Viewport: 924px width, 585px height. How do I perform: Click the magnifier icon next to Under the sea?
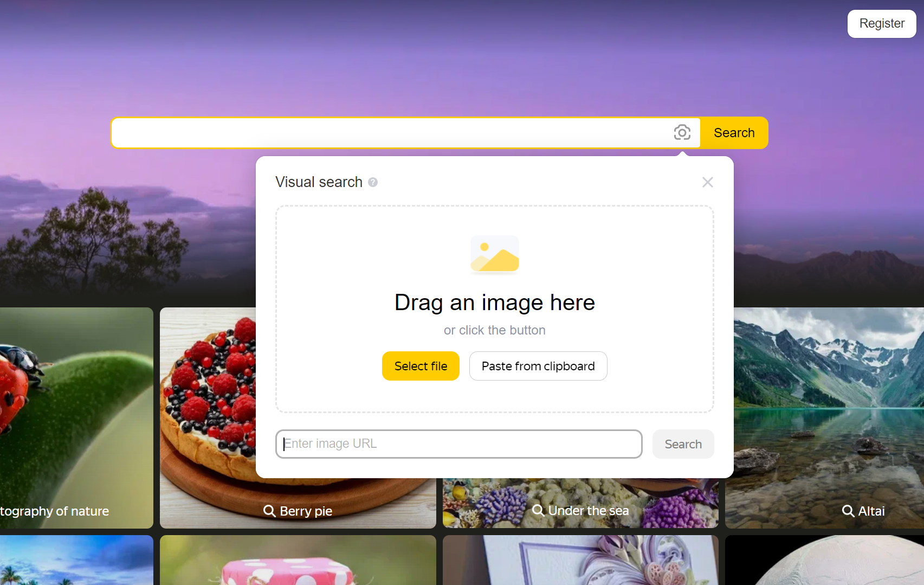point(538,510)
